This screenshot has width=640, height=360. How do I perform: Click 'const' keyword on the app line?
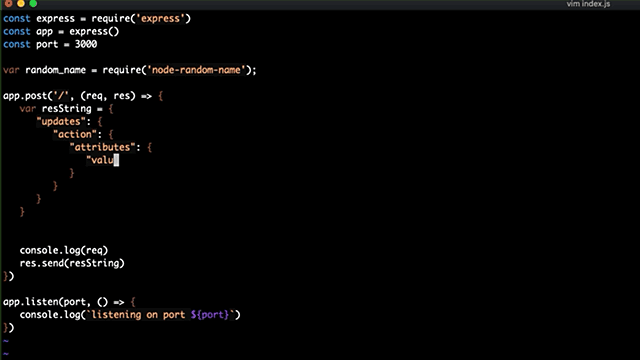[x=17, y=31]
